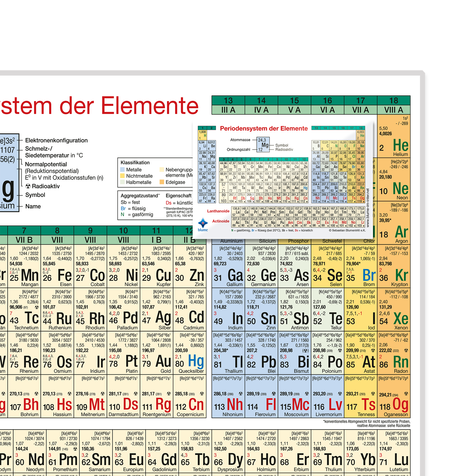Screen dimensions: 476x476
Task: Click the radioactive icon in the Meitnerium cell
Action: point(103,394)
